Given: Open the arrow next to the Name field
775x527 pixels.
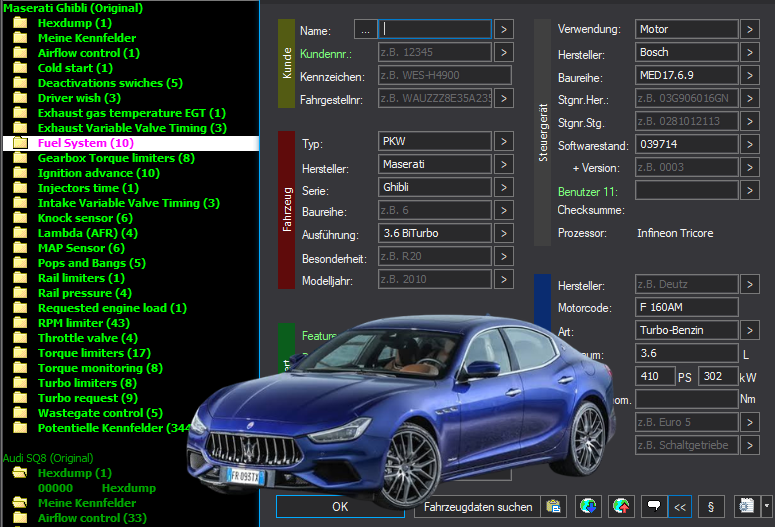Looking at the screenshot, I should tap(503, 30).
